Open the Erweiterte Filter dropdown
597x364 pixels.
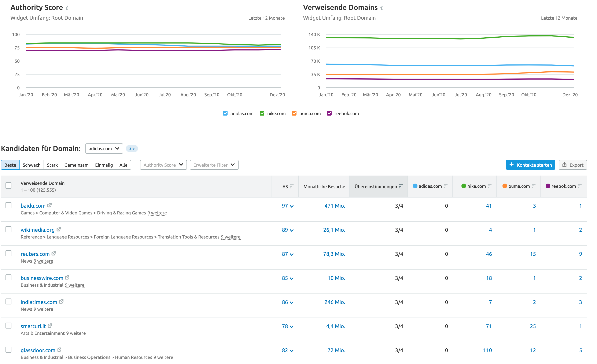[x=214, y=165]
